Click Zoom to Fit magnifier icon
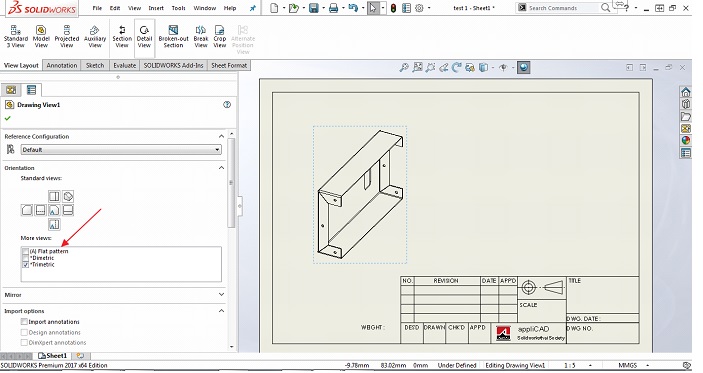The height and width of the screenshot is (373, 703). point(404,67)
